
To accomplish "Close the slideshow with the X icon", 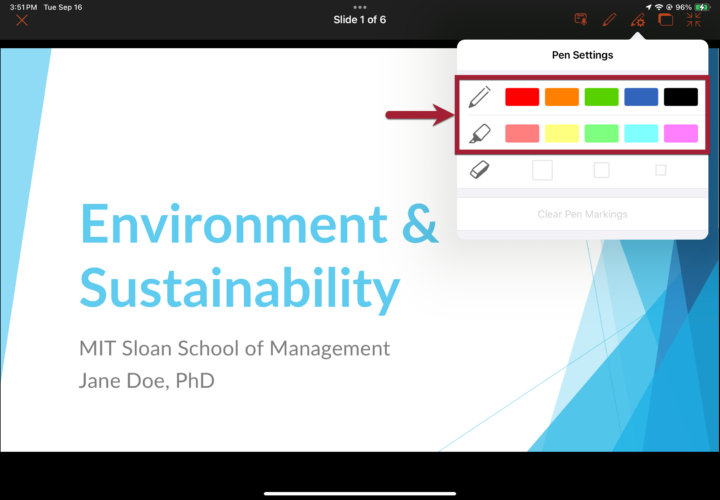I will coord(22,20).
